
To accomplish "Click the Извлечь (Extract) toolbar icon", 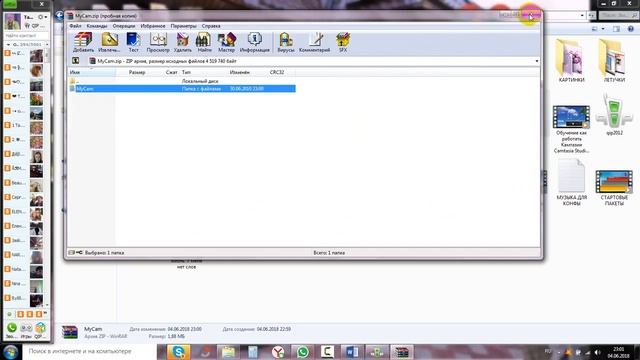I will pos(109,42).
